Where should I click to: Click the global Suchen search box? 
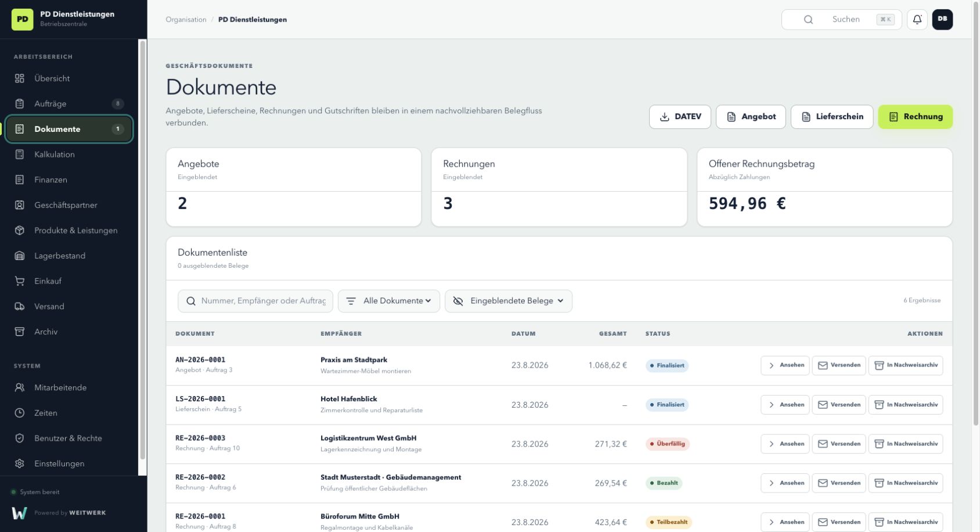(842, 19)
